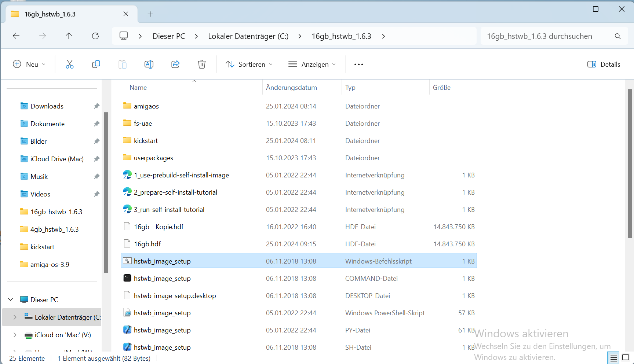The height and width of the screenshot is (364, 634).
Task: Expand Lokaler Datenträger (C:) tree node
Action: (x=15, y=317)
